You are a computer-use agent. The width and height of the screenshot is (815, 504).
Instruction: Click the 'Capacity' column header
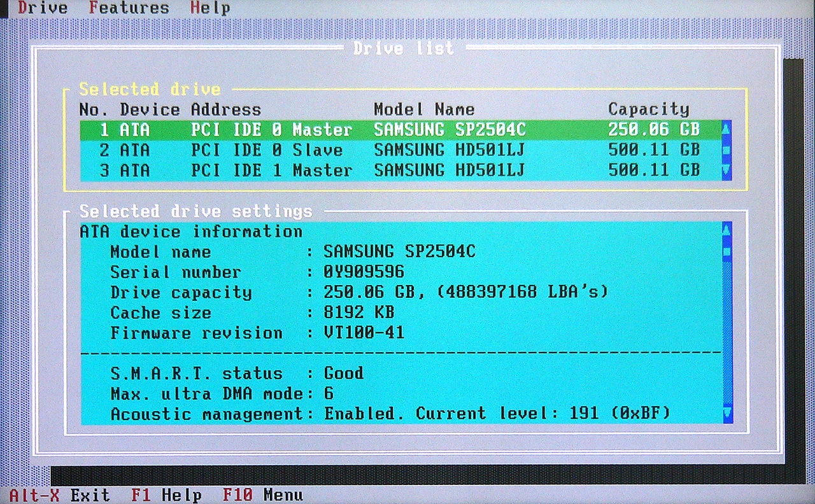coord(649,109)
